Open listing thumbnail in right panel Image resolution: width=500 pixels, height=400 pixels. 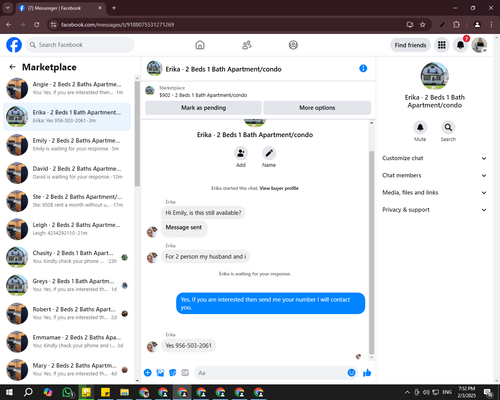[434, 76]
